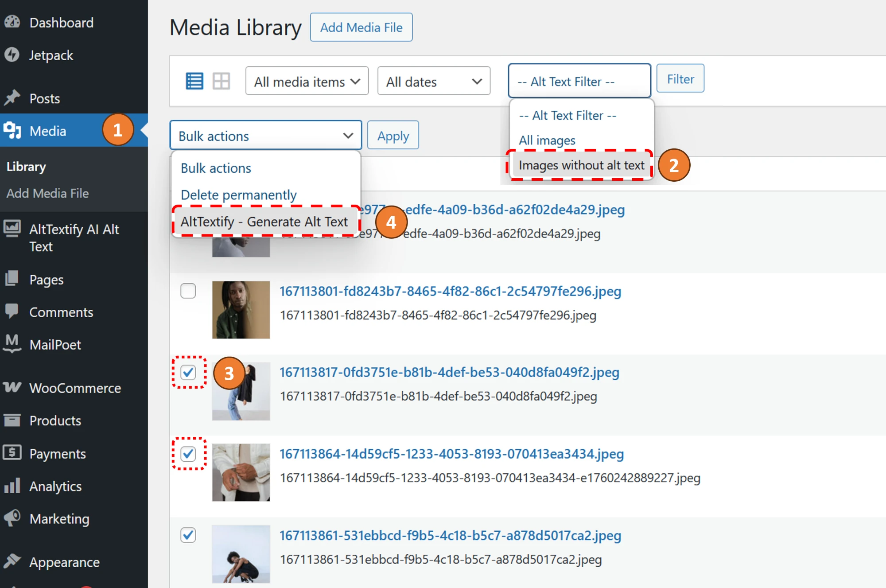Viewport: 886px width, 588px height.
Task: Expand the Bulk actions dropdown
Action: tap(265, 135)
